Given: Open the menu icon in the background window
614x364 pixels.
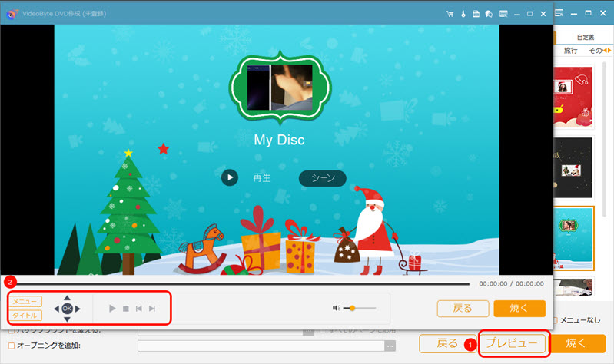Looking at the screenshot, I should (559, 13).
